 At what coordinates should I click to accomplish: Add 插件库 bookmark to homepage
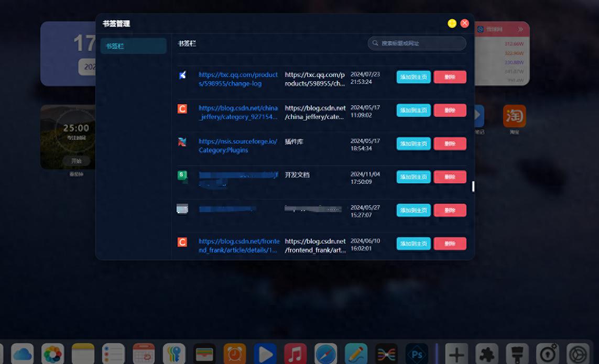(413, 144)
